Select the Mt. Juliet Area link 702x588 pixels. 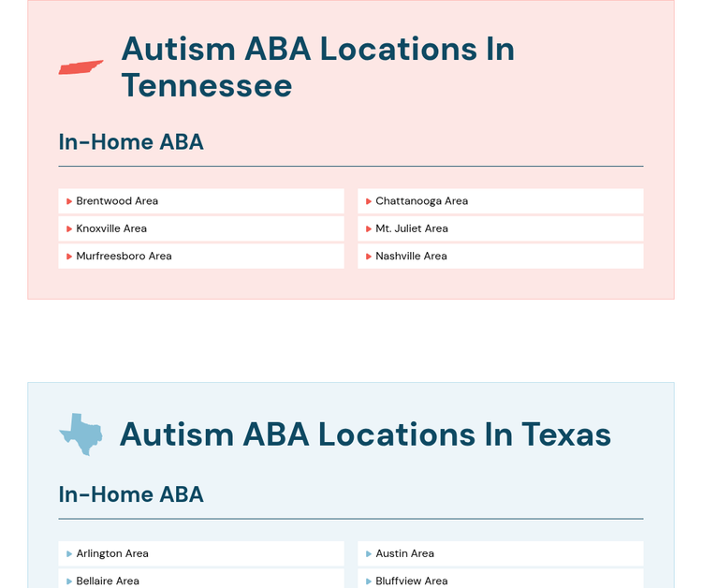412,228
